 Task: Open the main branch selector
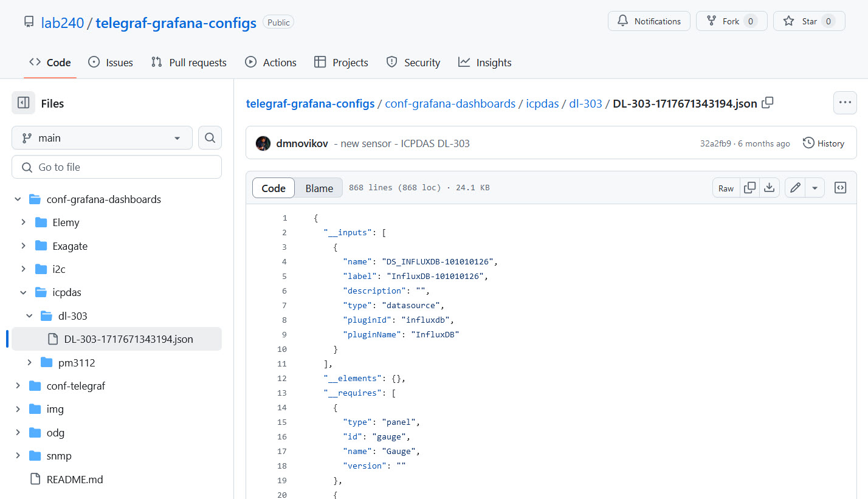(102, 138)
